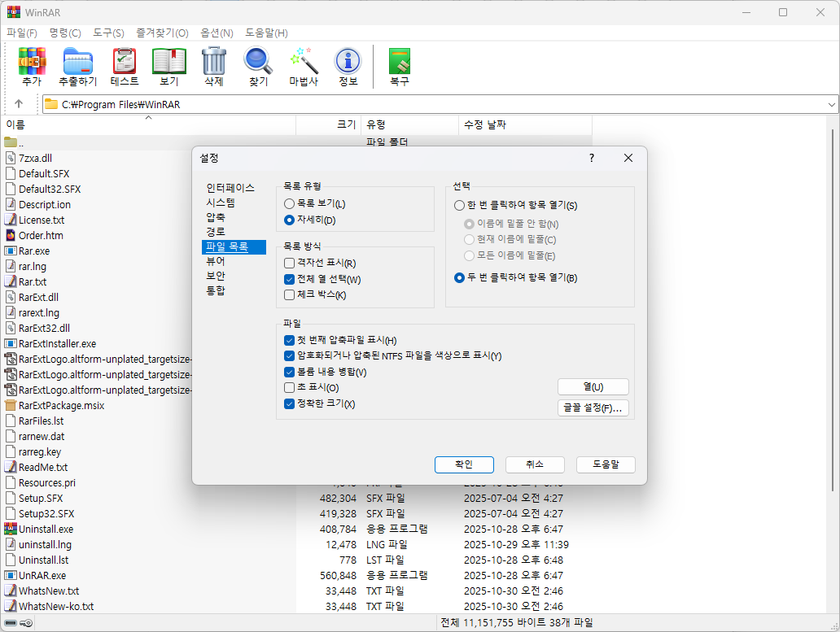840x632 pixels.
Task: Uncheck the 정확한 크기(X) checkbox
Action: [289, 403]
